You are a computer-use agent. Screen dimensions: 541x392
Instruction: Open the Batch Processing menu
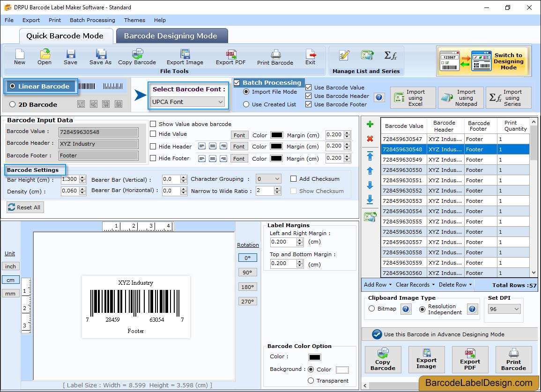coord(92,20)
